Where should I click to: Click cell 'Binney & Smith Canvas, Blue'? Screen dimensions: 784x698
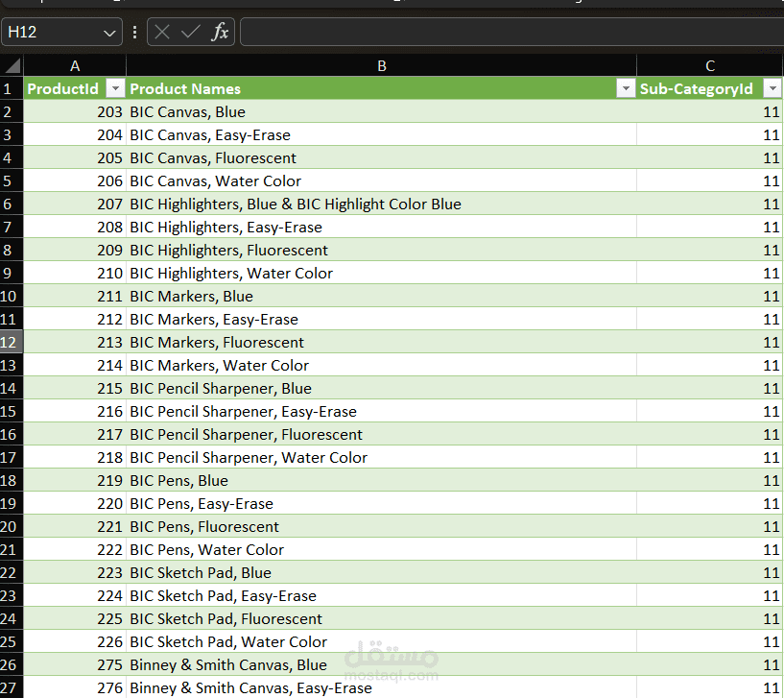pyautogui.click(x=382, y=664)
